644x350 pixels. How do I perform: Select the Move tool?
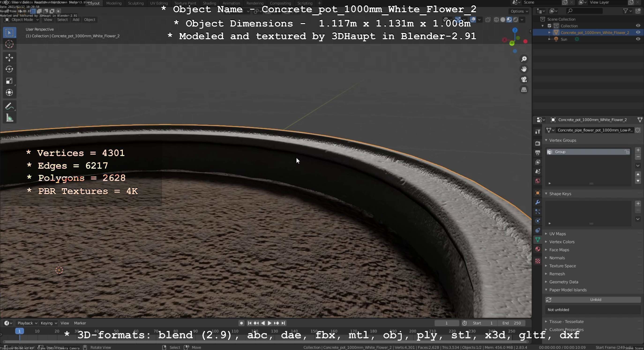10,58
